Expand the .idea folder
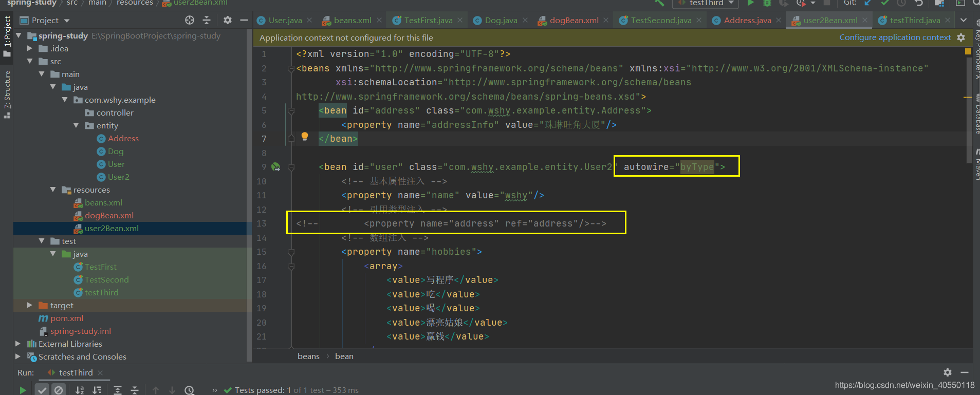The height and width of the screenshot is (395, 980). coord(30,48)
